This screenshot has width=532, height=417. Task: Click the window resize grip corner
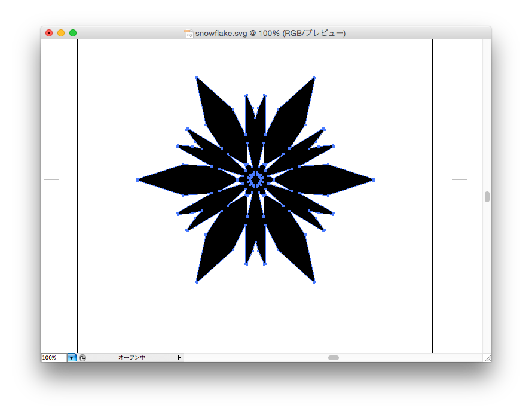[487, 358]
